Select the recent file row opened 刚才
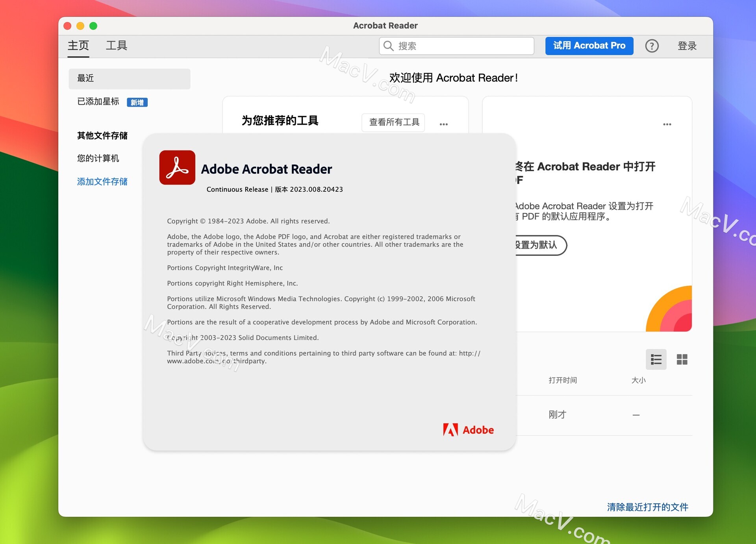 click(604, 415)
